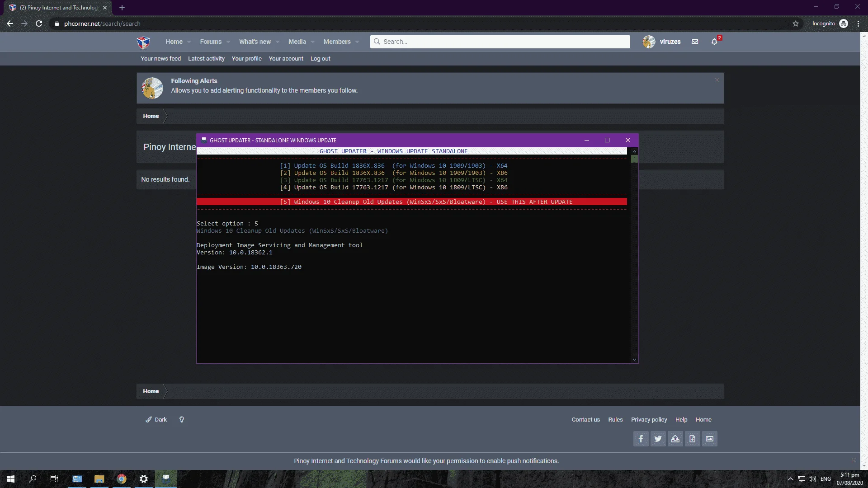Open the Chrome three-dot menu
This screenshot has height=488, width=868.
point(858,23)
